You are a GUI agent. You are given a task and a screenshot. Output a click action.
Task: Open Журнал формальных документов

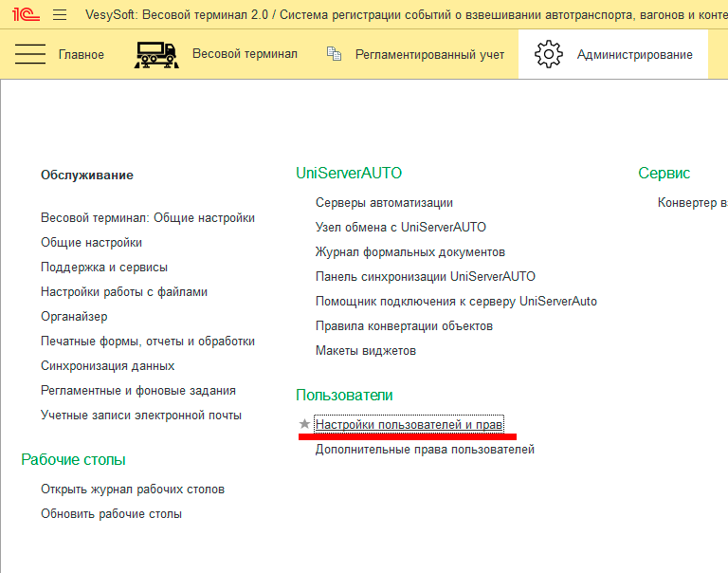click(x=409, y=251)
